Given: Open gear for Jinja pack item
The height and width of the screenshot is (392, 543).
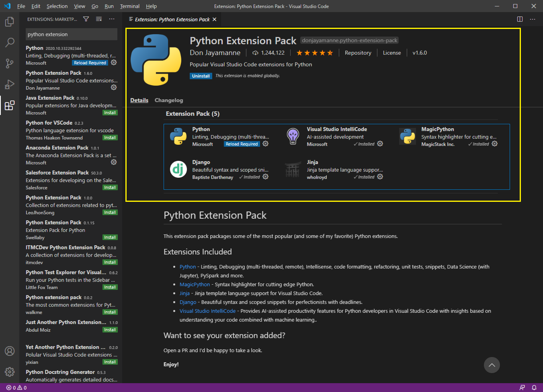Looking at the screenshot, I should (x=380, y=177).
